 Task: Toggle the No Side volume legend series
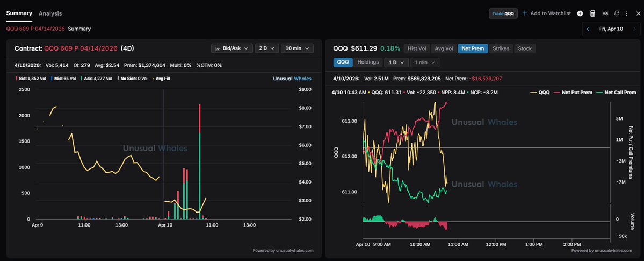(x=133, y=78)
